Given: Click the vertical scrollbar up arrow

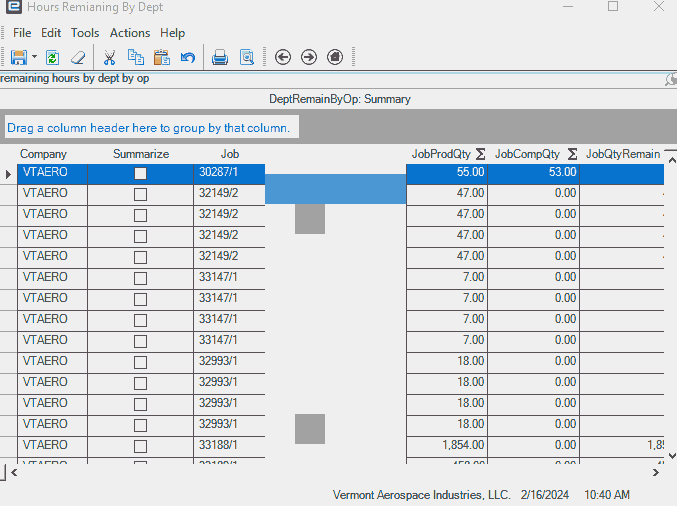Looking at the screenshot, I should [672, 161].
